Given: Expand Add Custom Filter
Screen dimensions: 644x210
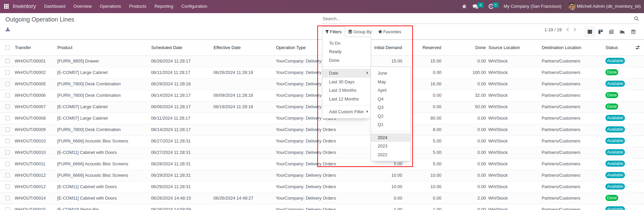Looking at the screenshot, I should [x=346, y=112].
